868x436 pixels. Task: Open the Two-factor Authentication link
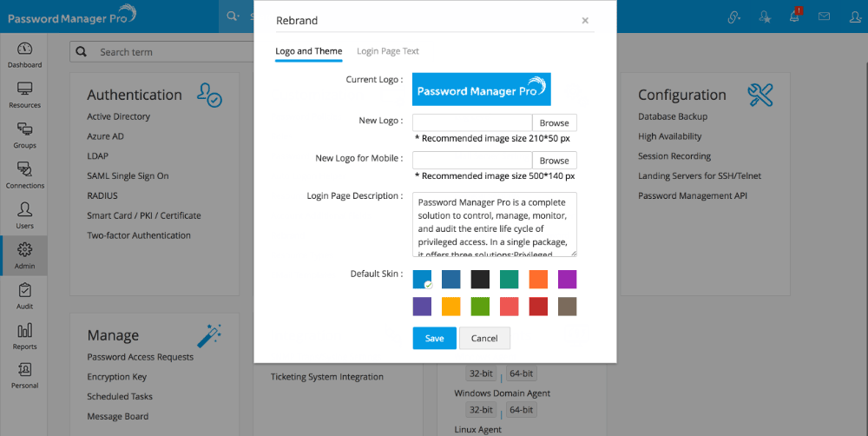[139, 235]
